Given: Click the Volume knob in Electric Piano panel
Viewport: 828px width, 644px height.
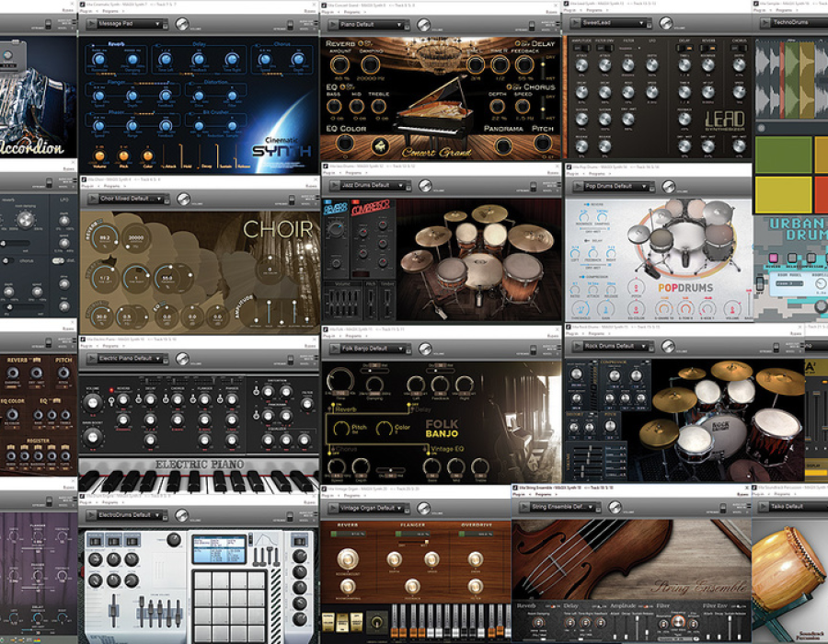Looking at the screenshot, I should coord(92,403).
